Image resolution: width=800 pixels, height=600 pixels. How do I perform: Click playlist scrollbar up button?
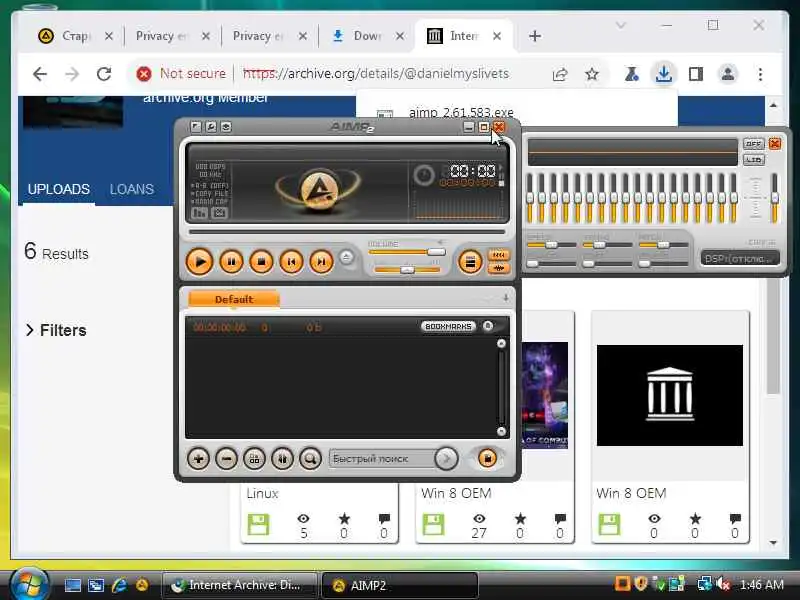501,343
